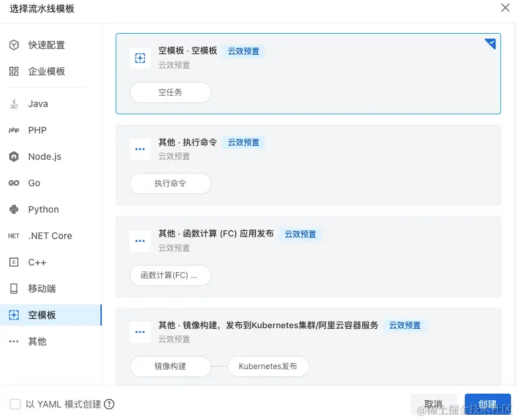Select the 其他 · 执行命令 template title
Screen dimensions: 517x420
188,142
